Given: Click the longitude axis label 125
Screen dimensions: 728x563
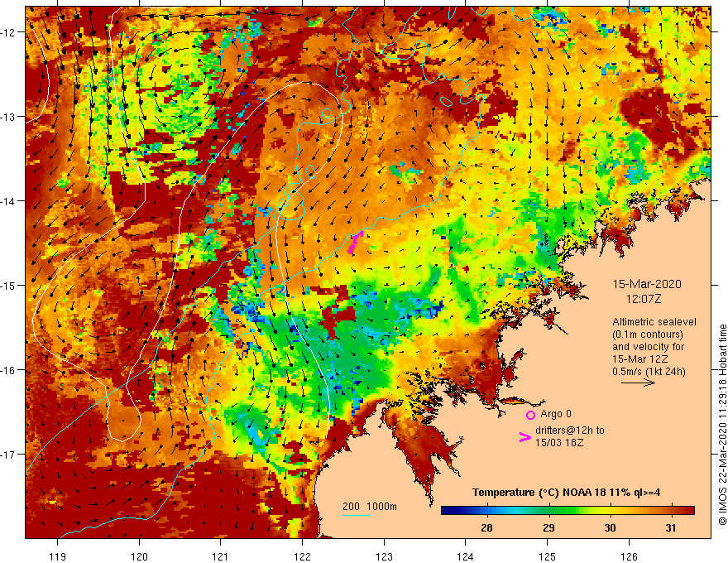Looking at the screenshot, I should pyautogui.click(x=548, y=556).
